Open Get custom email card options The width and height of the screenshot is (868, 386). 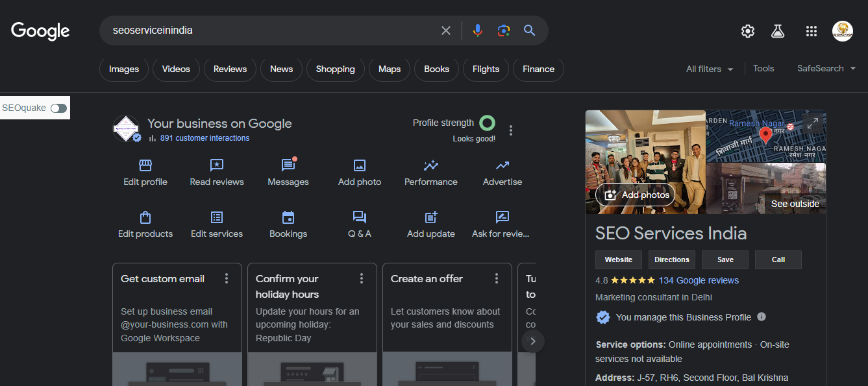pyautogui.click(x=227, y=278)
